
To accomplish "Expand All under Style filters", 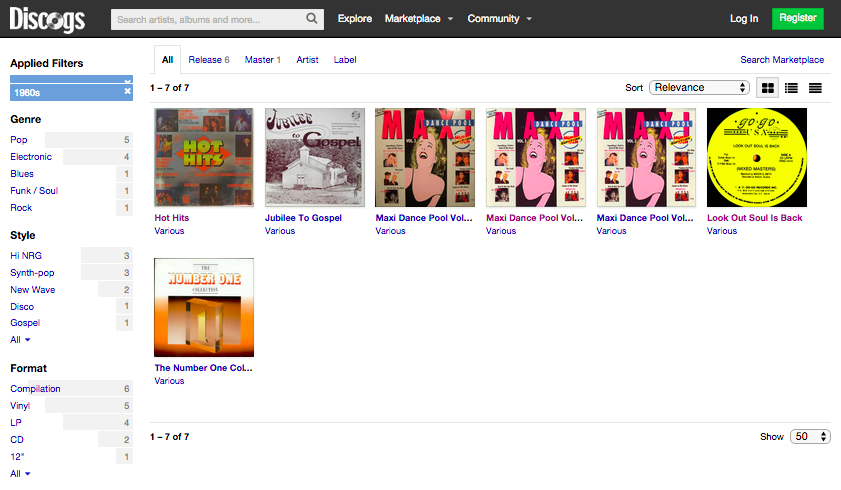I will (20, 340).
